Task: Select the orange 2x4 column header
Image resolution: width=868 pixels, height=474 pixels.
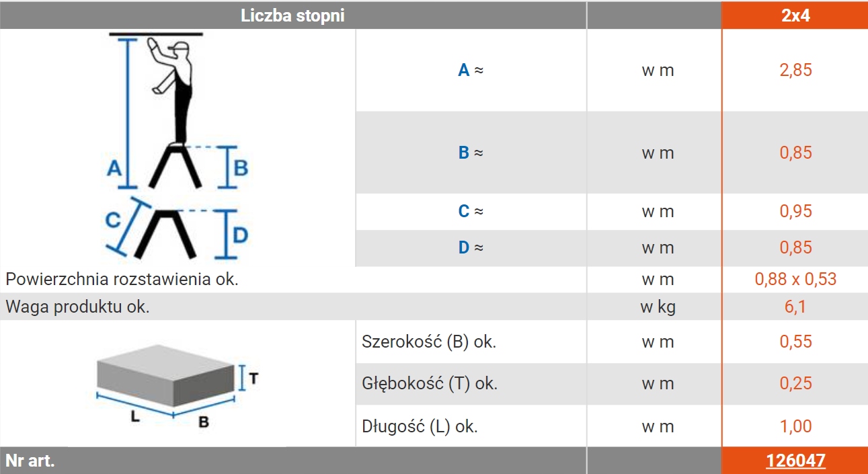Action: pyautogui.click(x=795, y=15)
